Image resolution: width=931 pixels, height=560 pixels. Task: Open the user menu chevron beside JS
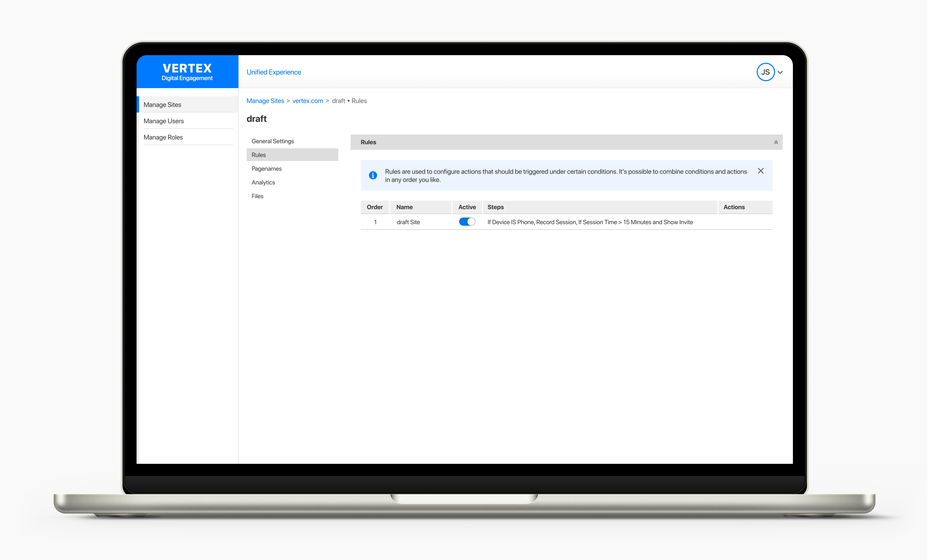point(780,72)
